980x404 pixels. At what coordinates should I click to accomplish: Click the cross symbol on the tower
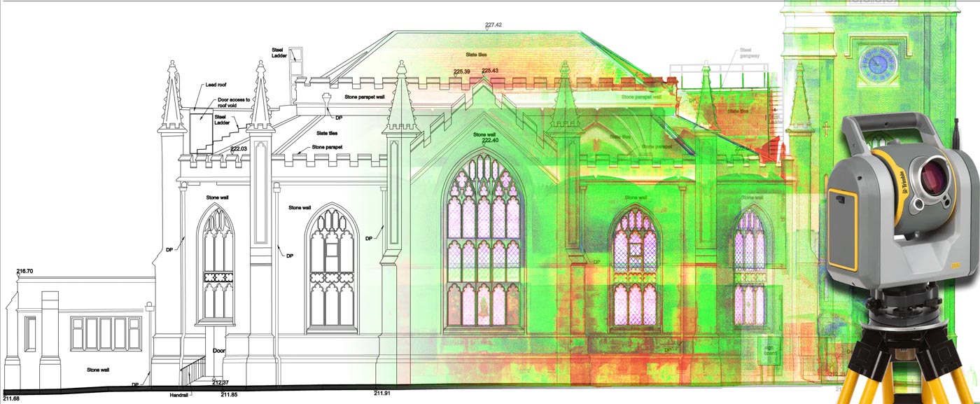[826, 130]
